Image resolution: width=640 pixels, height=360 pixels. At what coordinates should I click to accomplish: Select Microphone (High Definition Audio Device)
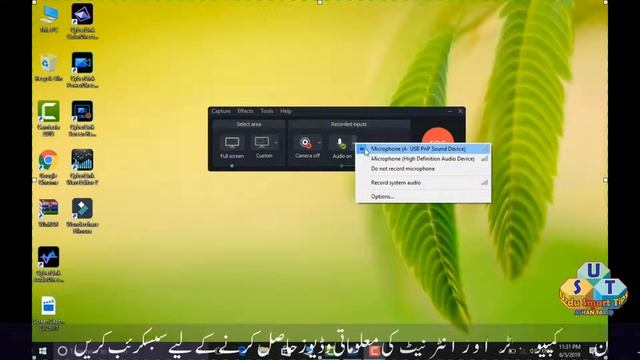(x=423, y=159)
